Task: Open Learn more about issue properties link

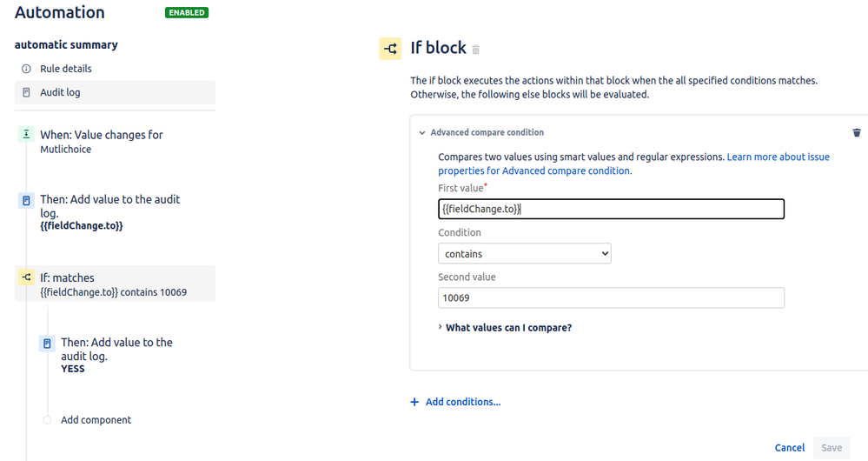Action: tap(633, 164)
